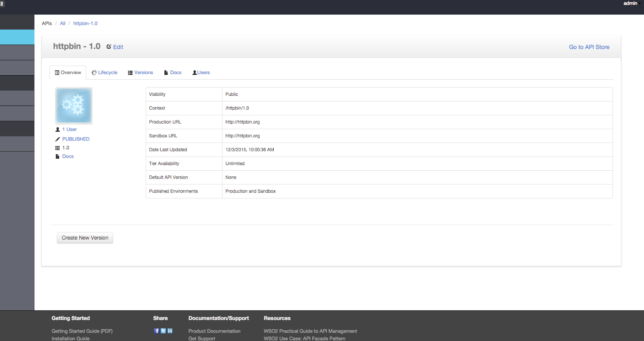
Task: Open Getting Started Guide (PDF) footer link
Action: [x=82, y=331]
